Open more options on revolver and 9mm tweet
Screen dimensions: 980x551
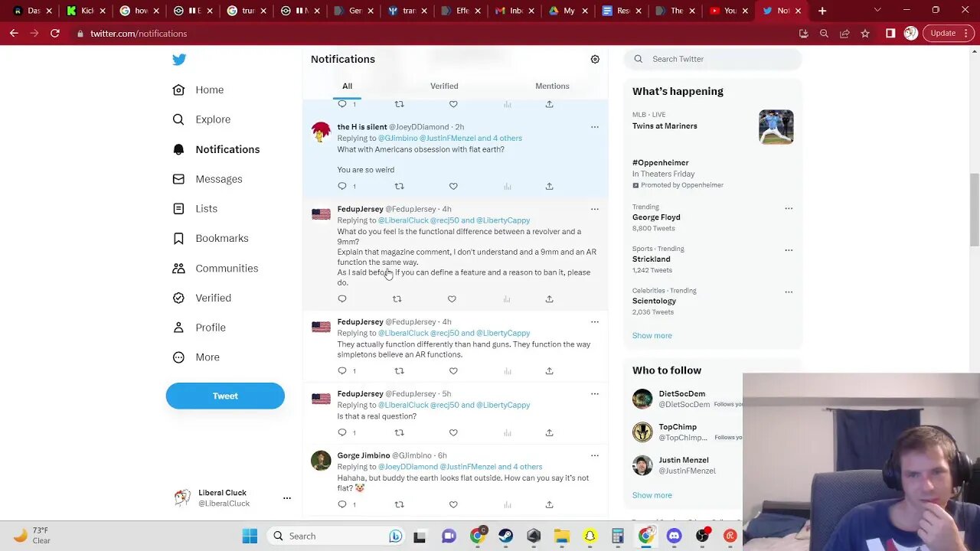coord(595,209)
